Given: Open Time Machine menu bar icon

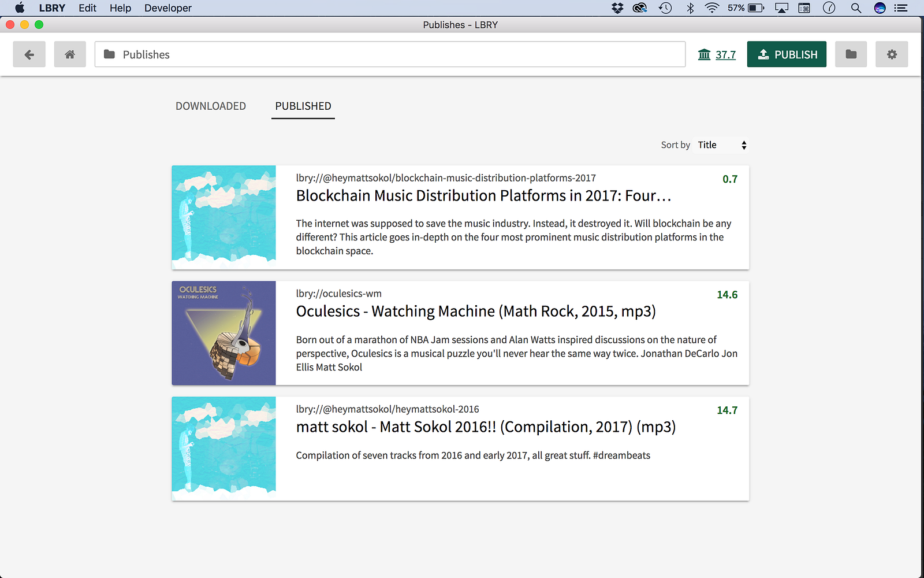Looking at the screenshot, I should click(665, 8).
